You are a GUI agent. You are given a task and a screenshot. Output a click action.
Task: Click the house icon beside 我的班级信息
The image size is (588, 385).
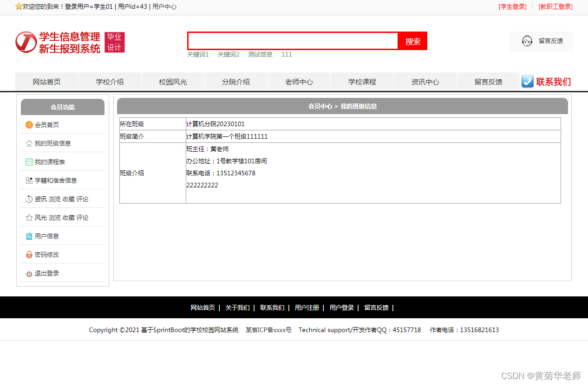coord(29,143)
